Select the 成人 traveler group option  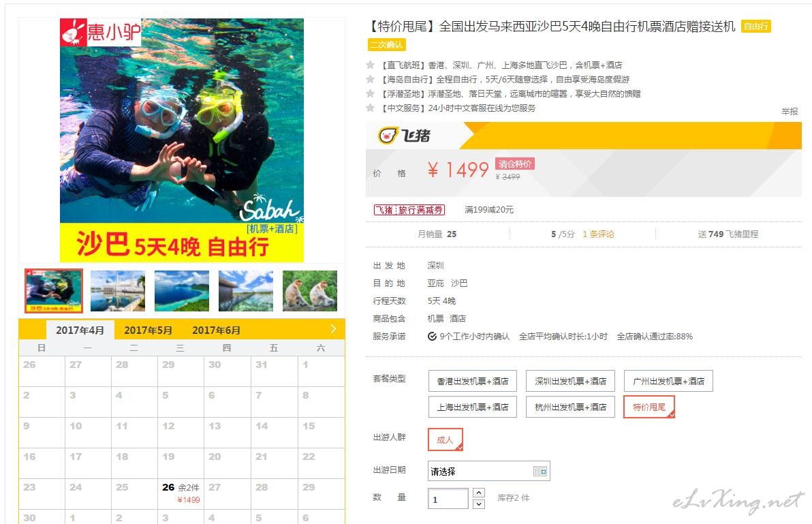tap(445, 440)
